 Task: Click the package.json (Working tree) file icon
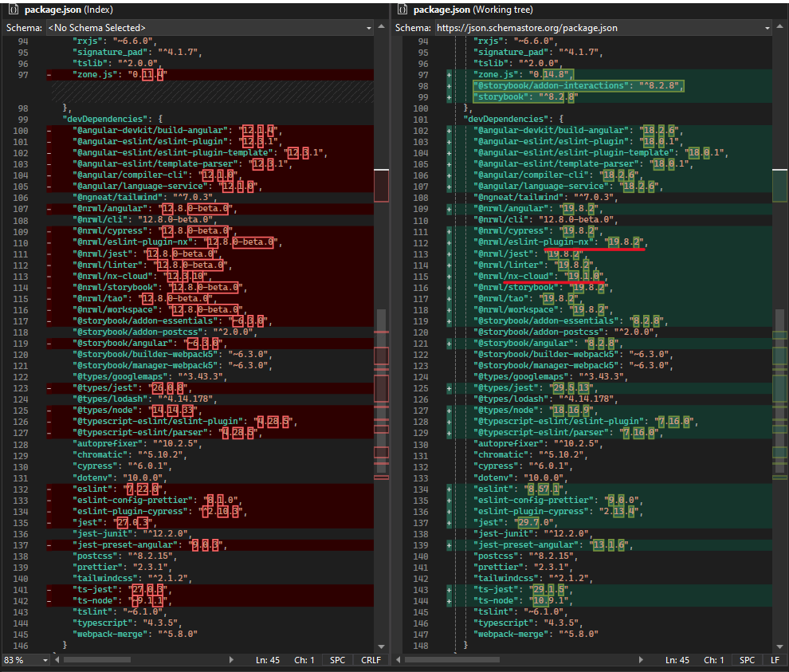click(402, 10)
